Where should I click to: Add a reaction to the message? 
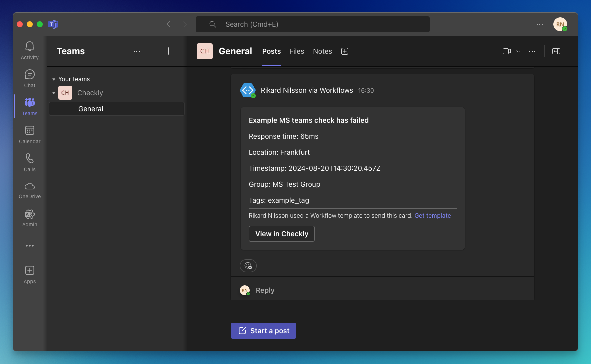click(248, 266)
